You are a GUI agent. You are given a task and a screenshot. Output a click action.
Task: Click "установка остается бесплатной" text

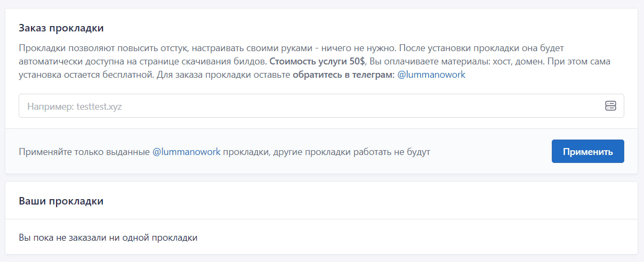click(86, 75)
